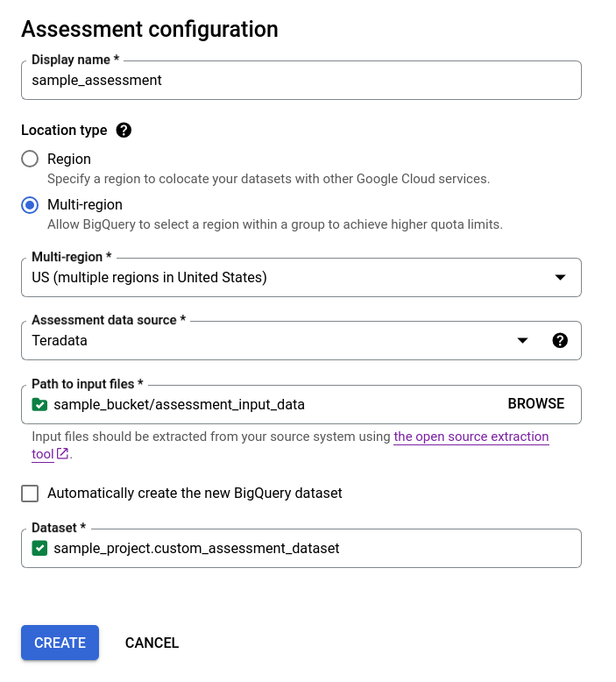Enable automatically create new BigQuery dataset
Screen dimensions: 616x682
30,494
